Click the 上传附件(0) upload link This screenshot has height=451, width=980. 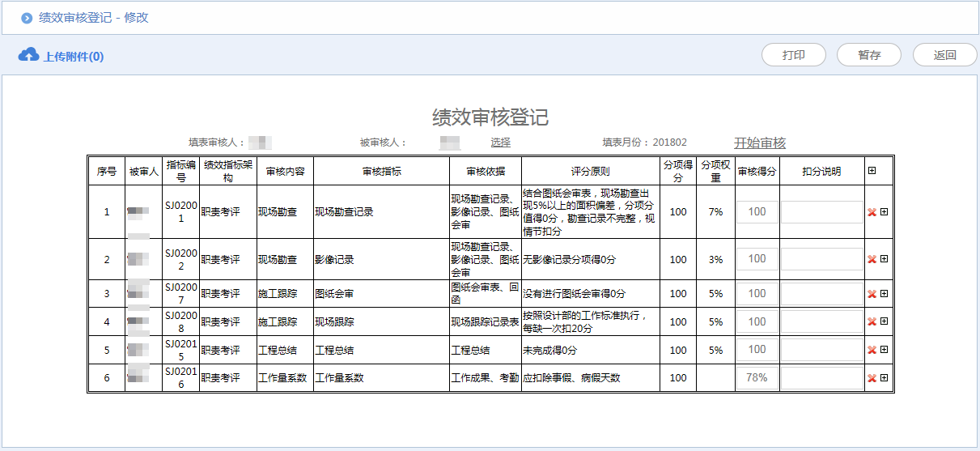point(73,57)
